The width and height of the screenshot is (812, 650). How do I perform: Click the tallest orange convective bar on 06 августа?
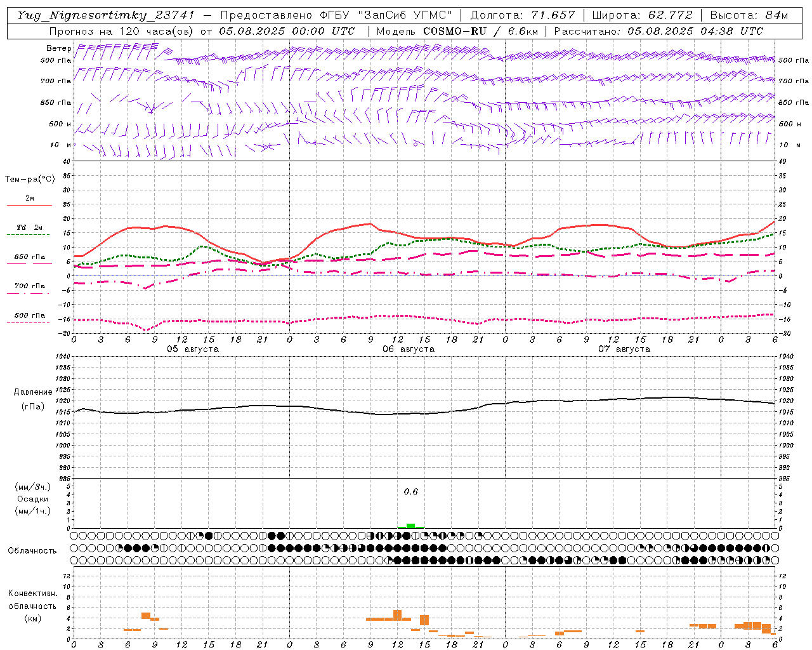click(x=398, y=615)
